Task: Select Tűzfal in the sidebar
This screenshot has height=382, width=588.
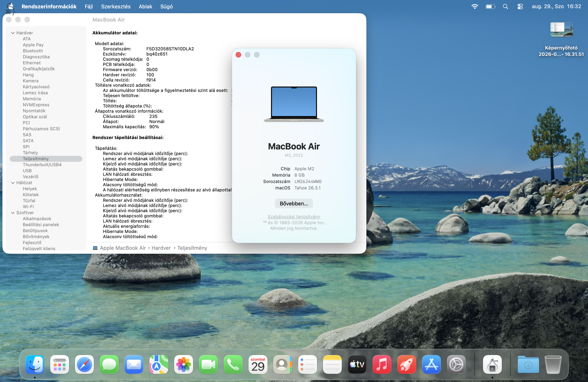Action: [29, 201]
